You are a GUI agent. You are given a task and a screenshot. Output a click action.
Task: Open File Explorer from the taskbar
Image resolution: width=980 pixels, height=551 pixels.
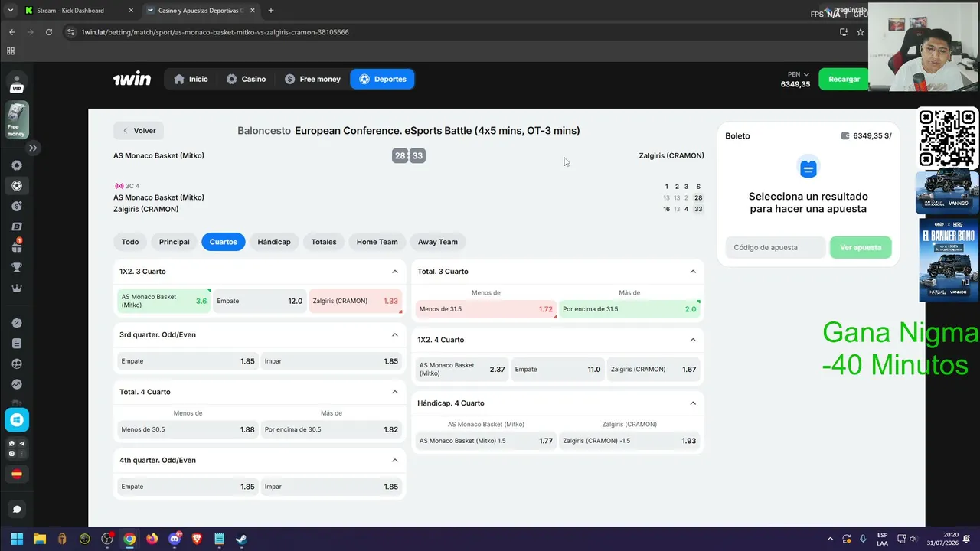click(39, 539)
